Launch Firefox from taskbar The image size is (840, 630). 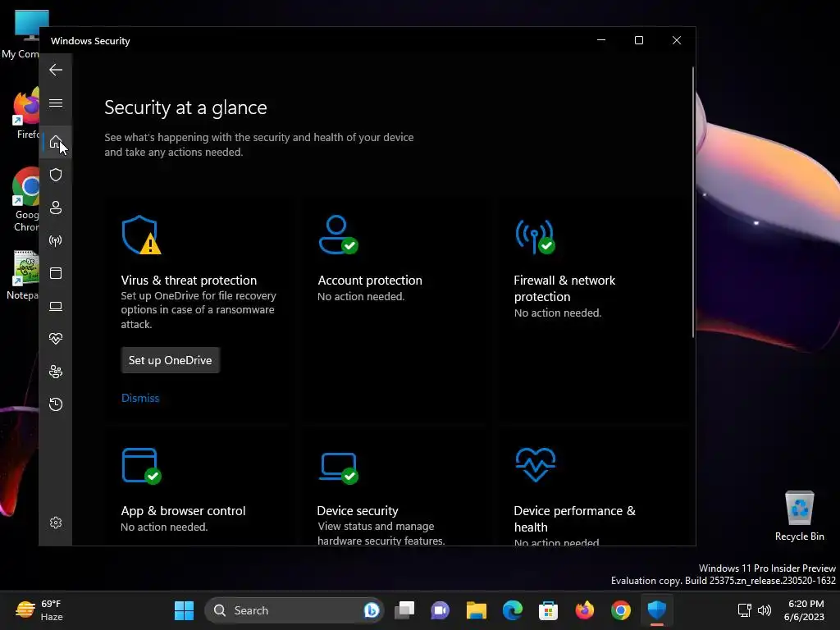tap(584, 610)
